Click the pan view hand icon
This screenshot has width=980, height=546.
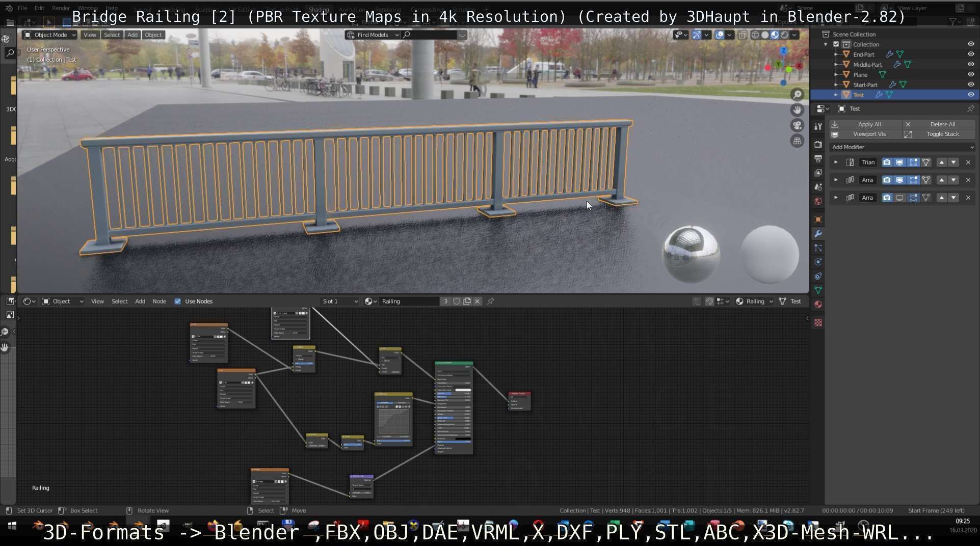click(797, 110)
